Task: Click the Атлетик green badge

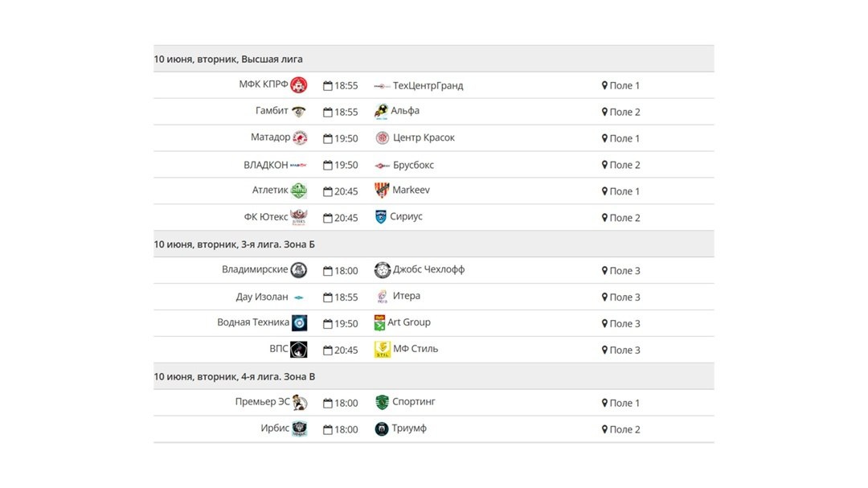Action: 299,191
